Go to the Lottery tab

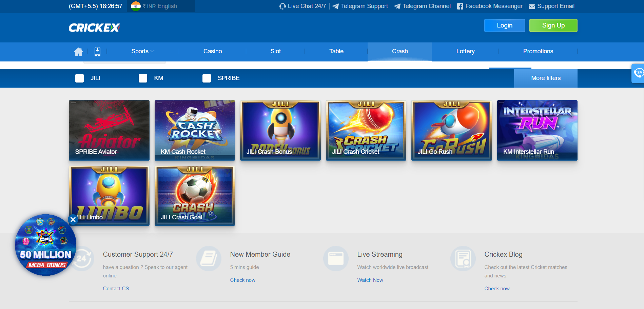point(465,51)
